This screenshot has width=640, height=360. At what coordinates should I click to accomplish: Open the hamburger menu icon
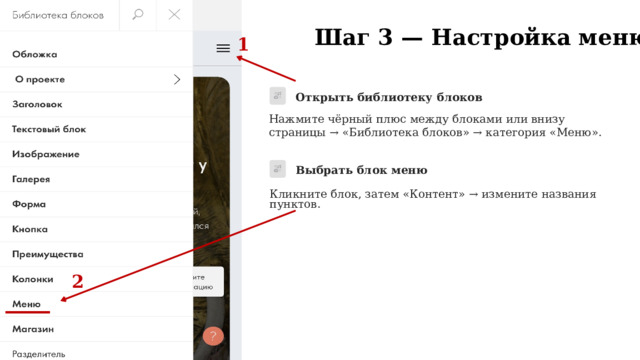click(x=223, y=48)
